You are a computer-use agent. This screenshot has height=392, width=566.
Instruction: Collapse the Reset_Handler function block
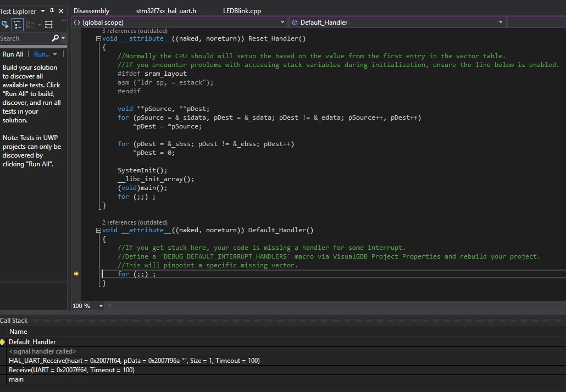[98, 38]
